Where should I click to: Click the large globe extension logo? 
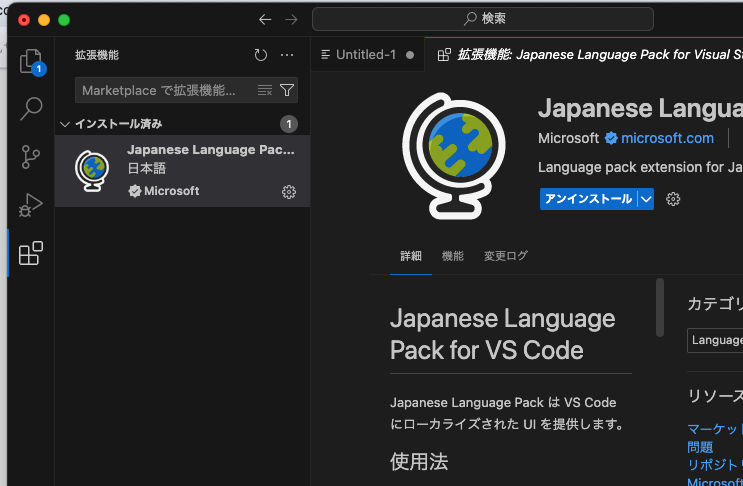click(453, 156)
